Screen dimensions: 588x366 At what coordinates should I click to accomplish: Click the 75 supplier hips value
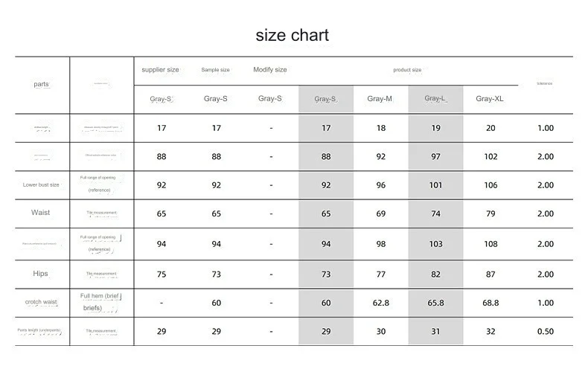point(162,274)
